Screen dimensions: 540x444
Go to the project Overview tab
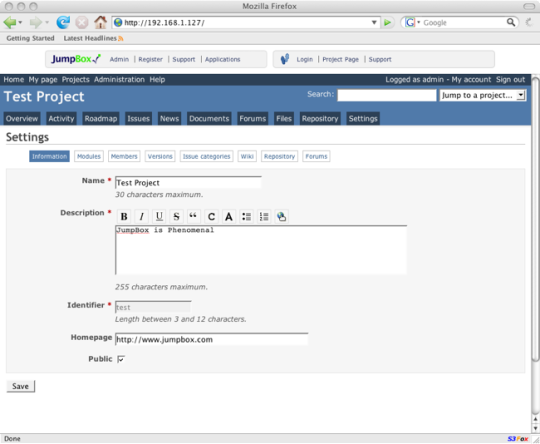[x=22, y=119]
